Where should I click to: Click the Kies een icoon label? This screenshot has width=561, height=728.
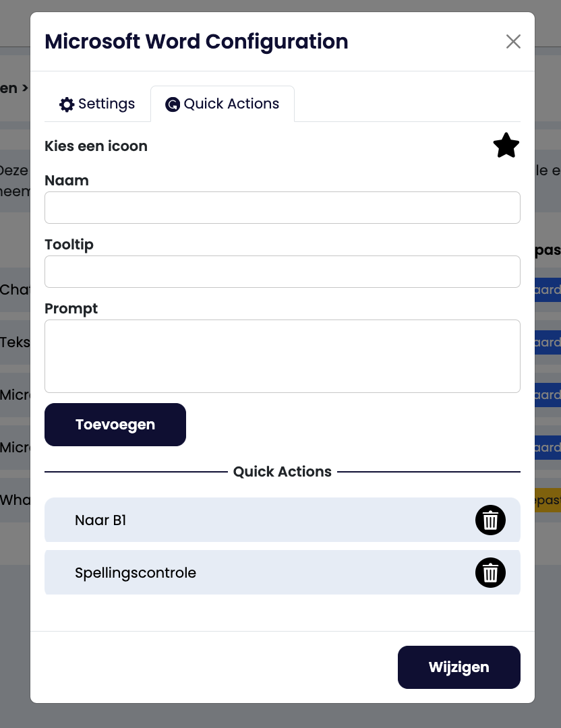(x=96, y=146)
